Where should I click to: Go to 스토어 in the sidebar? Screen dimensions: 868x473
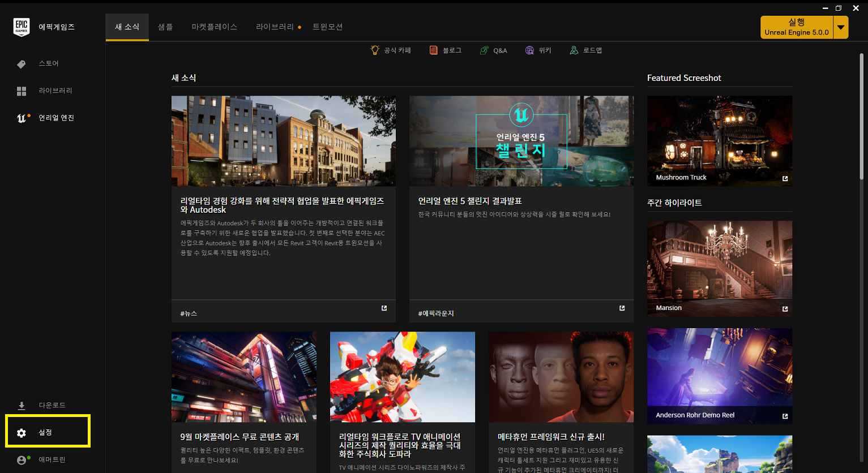click(49, 63)
